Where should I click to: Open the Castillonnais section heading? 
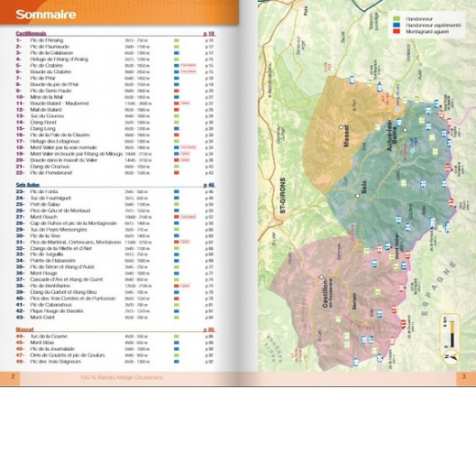[x=31, y=34]
